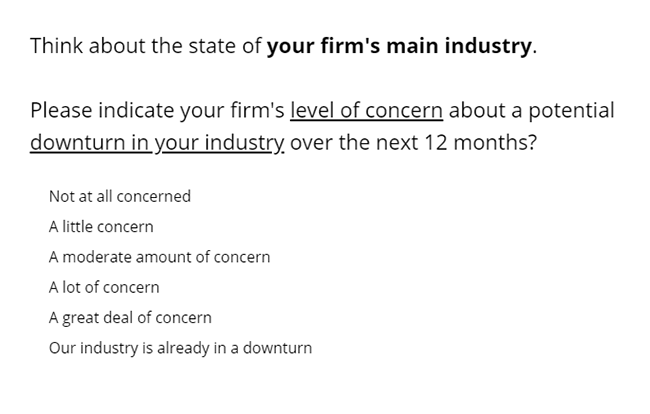
Task: Click underlined "downturn in your industry" text
Action: 157,143
